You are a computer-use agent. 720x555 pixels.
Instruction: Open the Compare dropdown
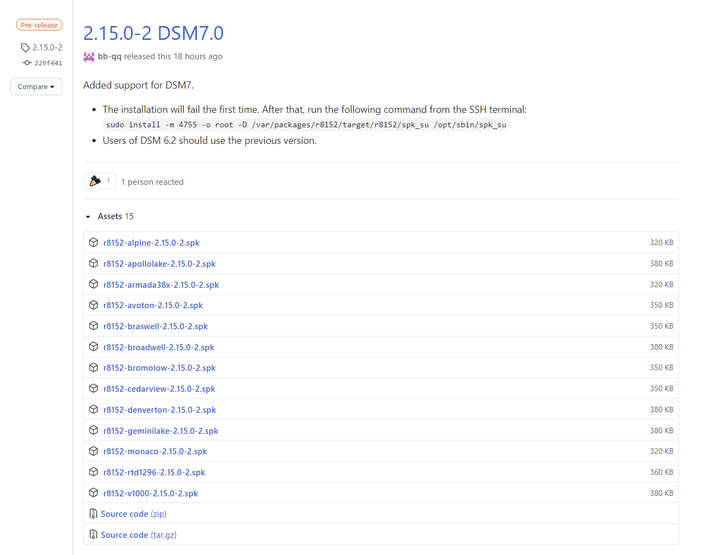(x=36, y=87)
